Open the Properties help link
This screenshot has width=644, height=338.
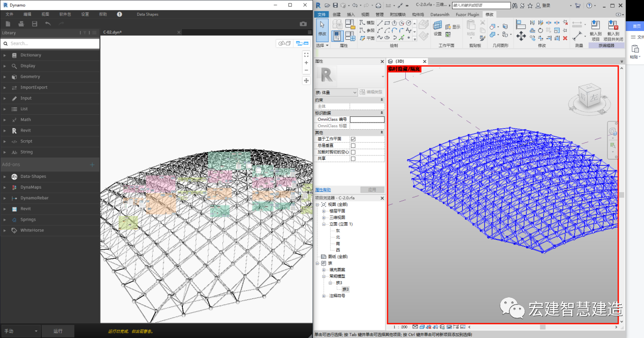pos(323,190)
